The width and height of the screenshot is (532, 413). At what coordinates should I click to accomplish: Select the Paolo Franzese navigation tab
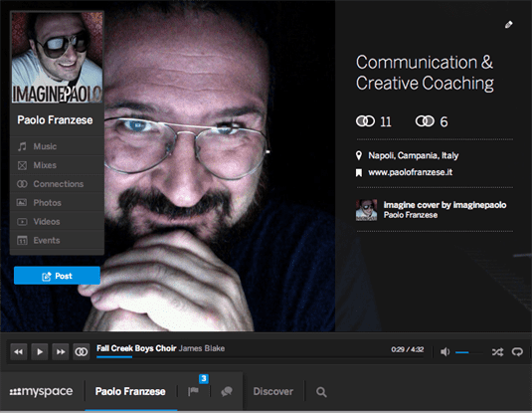(130, 391)
